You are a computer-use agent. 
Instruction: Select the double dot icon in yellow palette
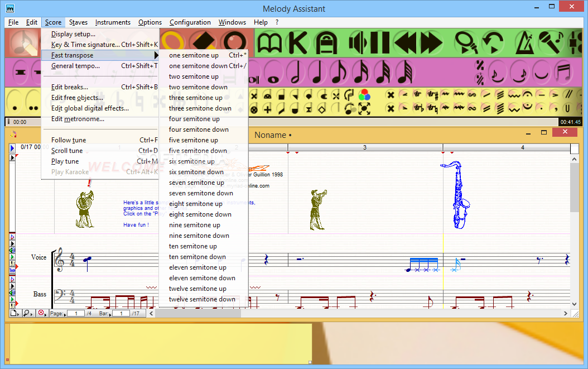(33, 102)
